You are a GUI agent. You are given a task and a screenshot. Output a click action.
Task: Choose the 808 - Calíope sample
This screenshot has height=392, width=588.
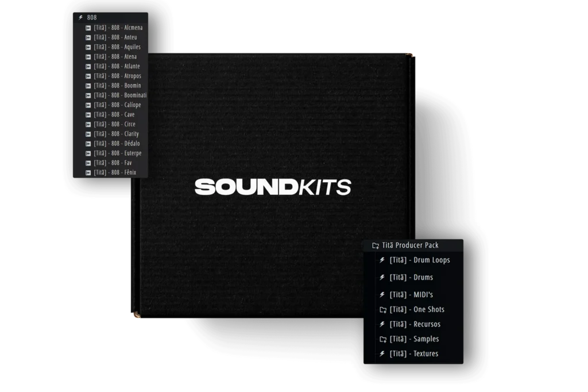117,105
